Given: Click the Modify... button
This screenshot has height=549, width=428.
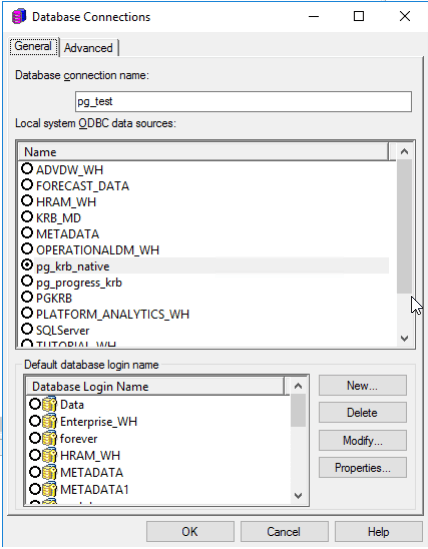Looking at the screenshot, I should 363,440.
